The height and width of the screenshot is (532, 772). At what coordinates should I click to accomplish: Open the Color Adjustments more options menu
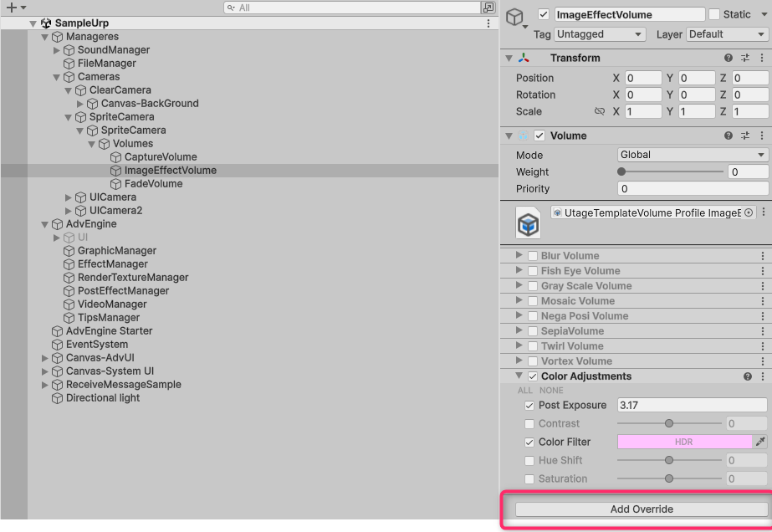click(x=762, y=376)
